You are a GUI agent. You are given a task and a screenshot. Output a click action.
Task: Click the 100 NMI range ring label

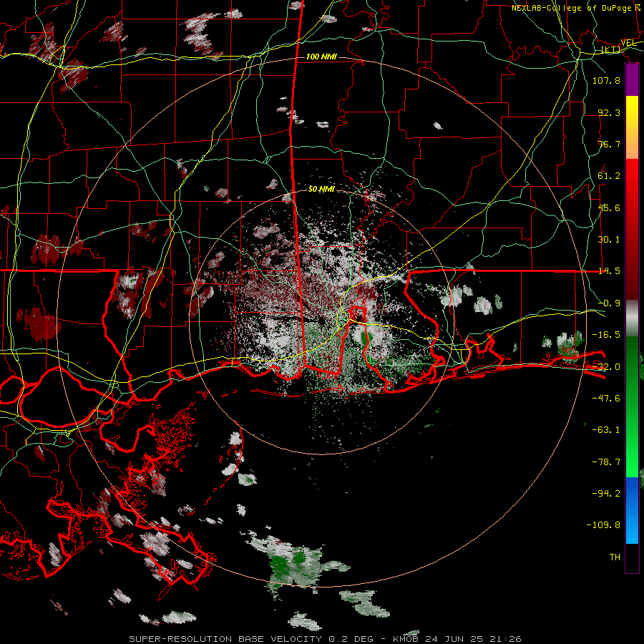pyautogui.click(x=321, y=57)
